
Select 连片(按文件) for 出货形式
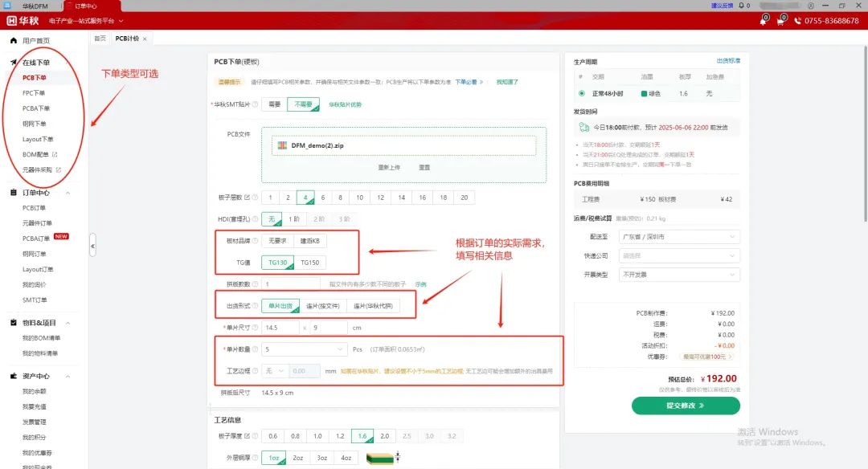tap(323, 306)
